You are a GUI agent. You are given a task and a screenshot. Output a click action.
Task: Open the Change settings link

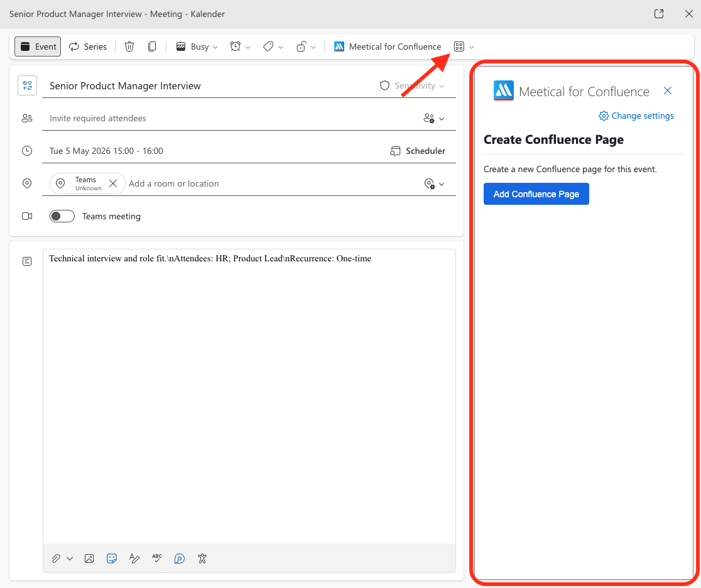click(636, 116)
